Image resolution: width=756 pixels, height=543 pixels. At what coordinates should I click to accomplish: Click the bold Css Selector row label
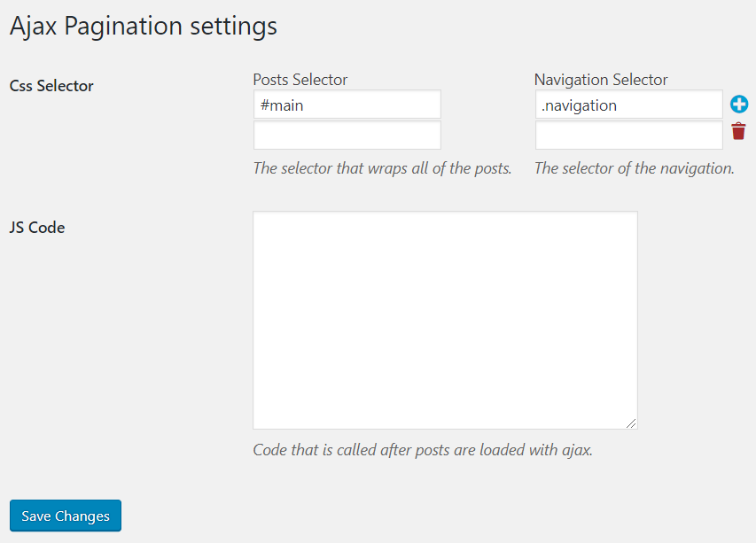[51, 86]
